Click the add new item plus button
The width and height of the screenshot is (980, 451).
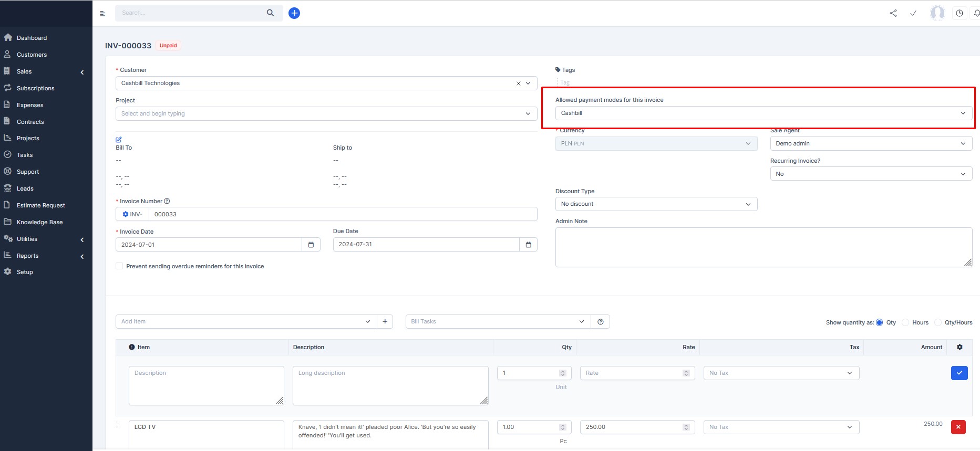[385, 321]
